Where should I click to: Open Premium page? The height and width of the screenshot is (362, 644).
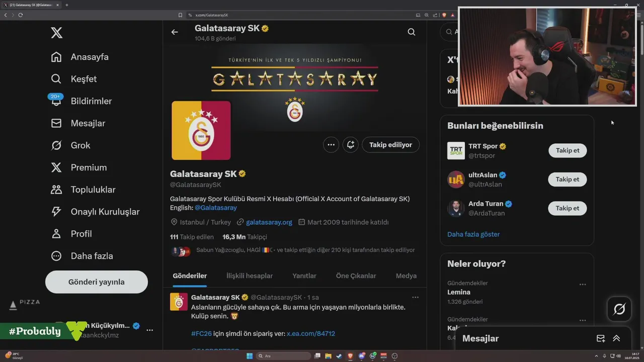tap(78, 167)
